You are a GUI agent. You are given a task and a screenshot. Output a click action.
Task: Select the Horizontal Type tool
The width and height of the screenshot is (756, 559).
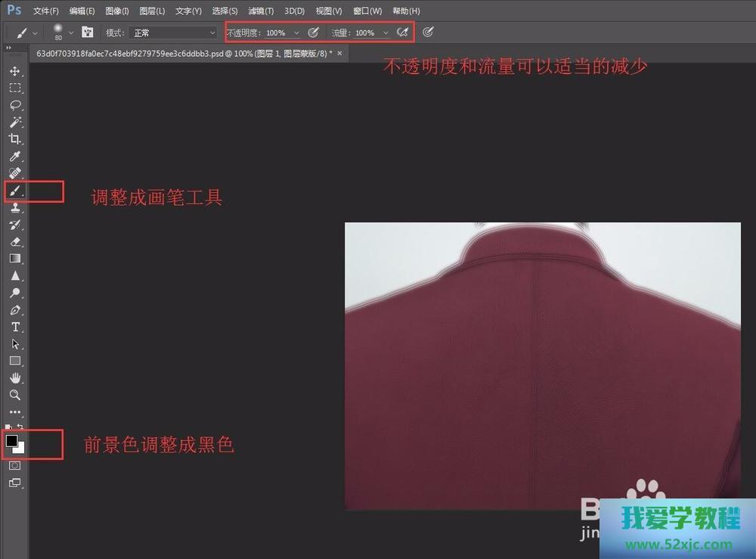tap(14, 327)
